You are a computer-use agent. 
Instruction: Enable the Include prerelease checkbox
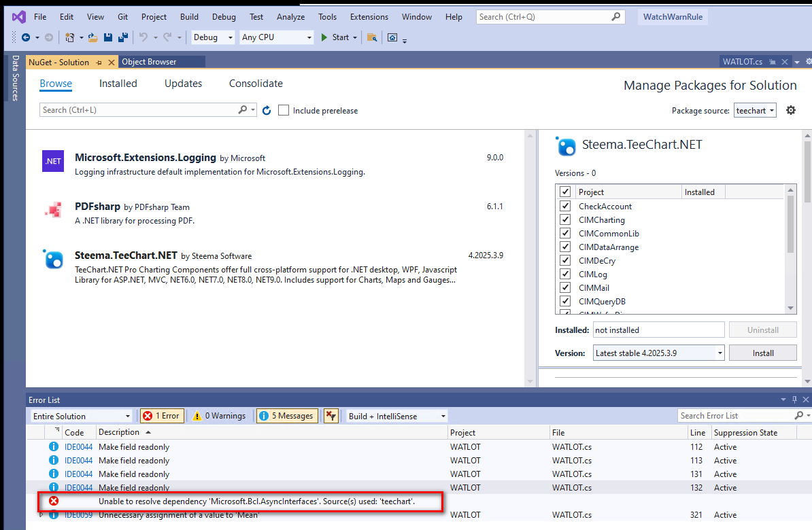284,110
